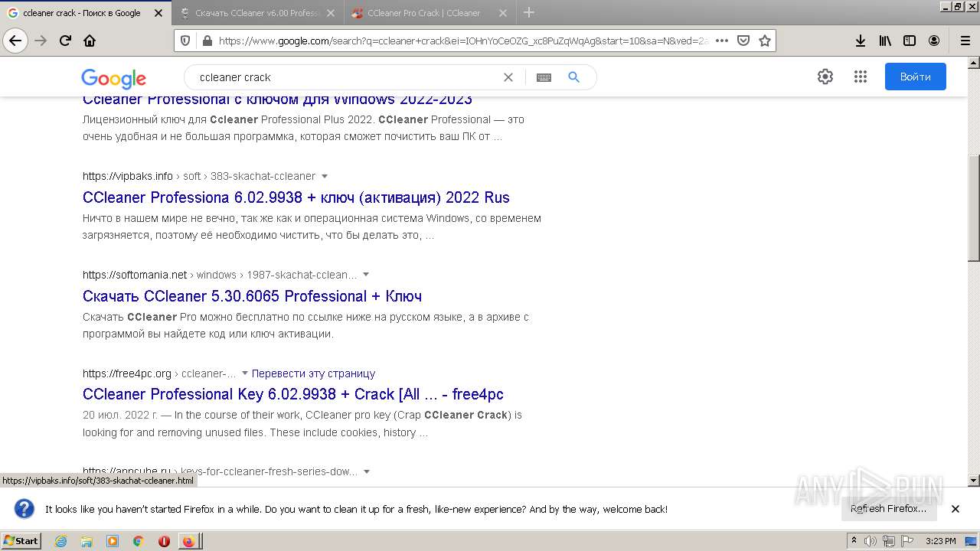This screenshot has width=980, height=551.
Task: Expand options for free4pc.org result
Action: coord(245,373)
